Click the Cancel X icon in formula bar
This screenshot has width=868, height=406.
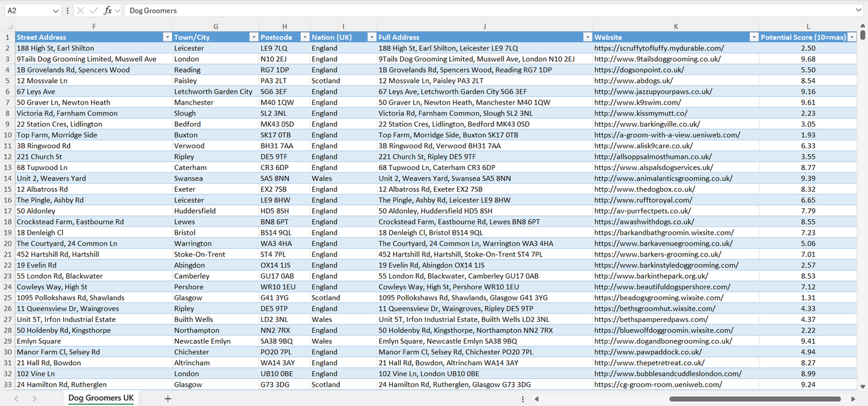coord(80,11)
